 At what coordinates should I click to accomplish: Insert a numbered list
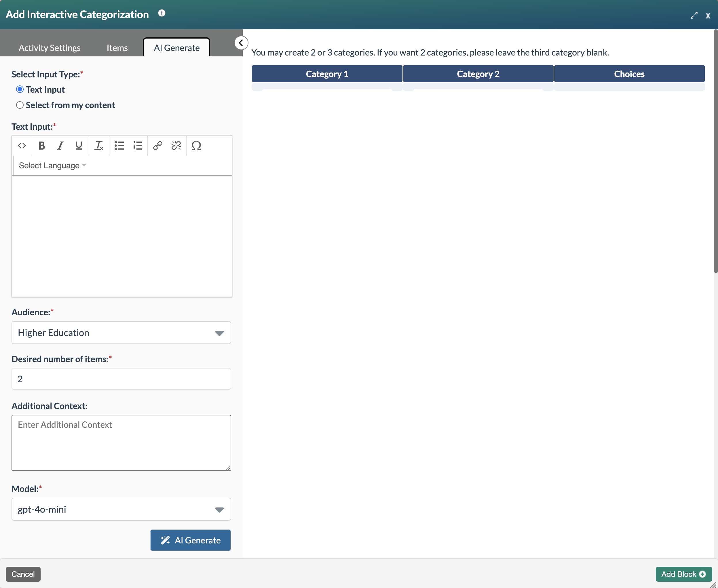[x=138, y=146]
